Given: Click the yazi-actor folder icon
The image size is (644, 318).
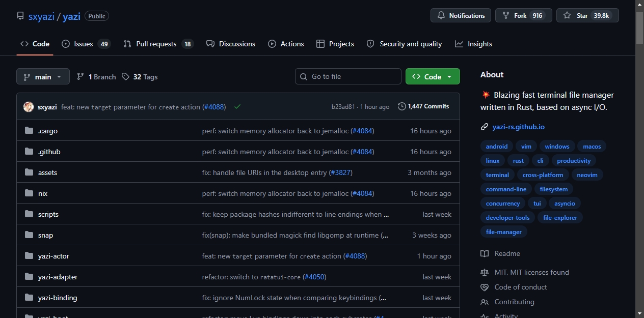Looking at the screenshot, I should 29,256.
